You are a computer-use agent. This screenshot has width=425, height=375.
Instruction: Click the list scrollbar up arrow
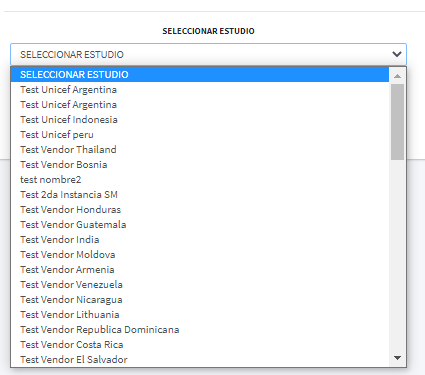pos(397,76)
